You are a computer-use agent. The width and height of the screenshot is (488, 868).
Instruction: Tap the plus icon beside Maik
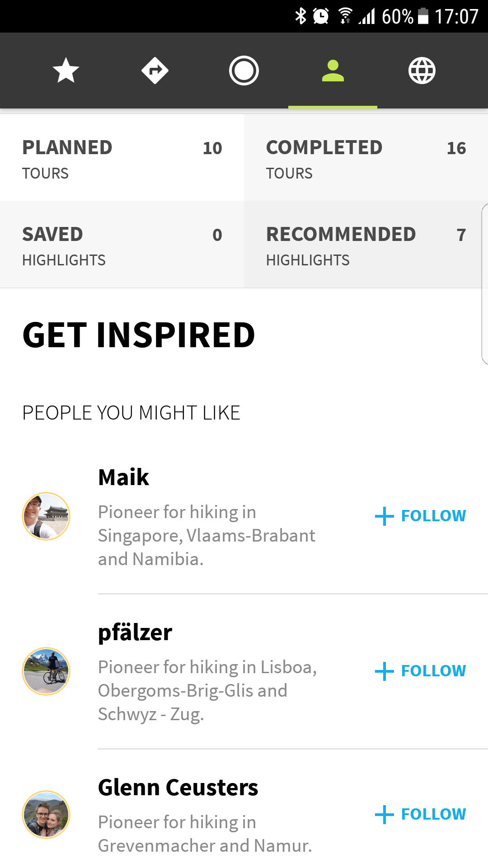(x=384, y=516)
